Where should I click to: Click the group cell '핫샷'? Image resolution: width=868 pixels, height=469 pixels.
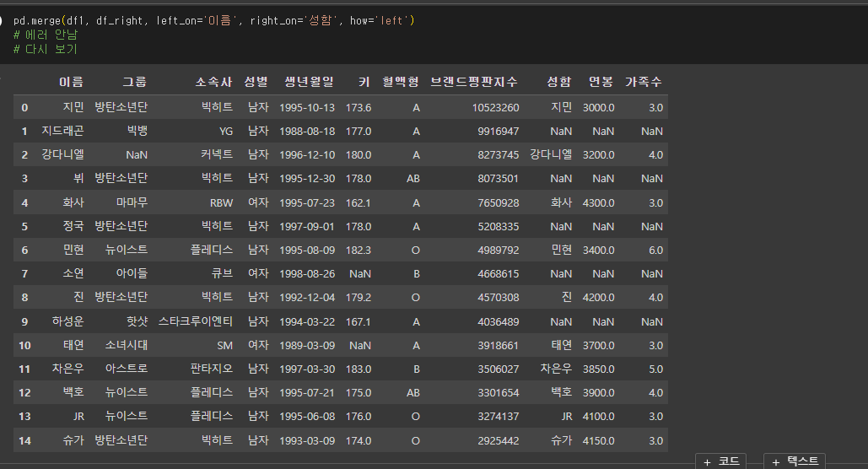[x=137, y=321]
